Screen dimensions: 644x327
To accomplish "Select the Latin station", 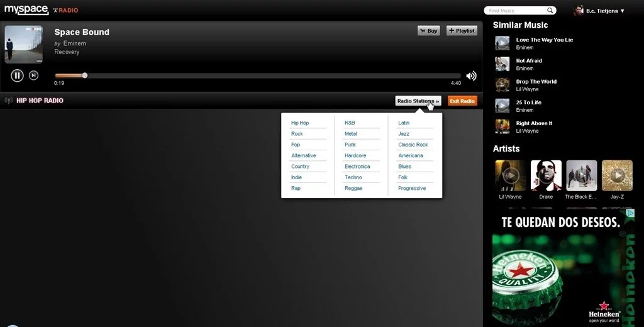I will (x=404, y=123).
